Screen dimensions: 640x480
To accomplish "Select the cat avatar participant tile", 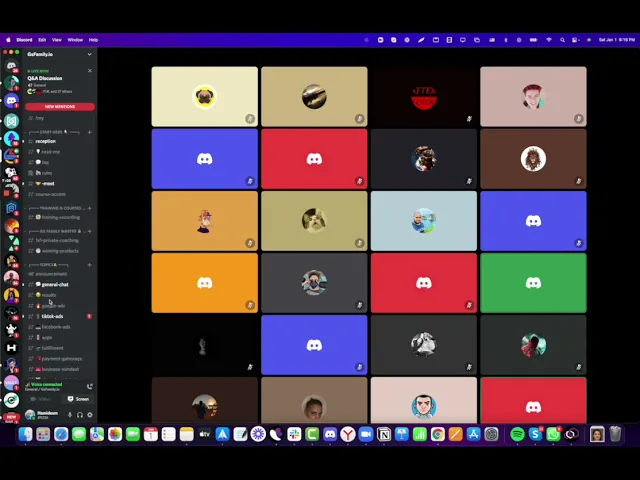I will [314, 221].
